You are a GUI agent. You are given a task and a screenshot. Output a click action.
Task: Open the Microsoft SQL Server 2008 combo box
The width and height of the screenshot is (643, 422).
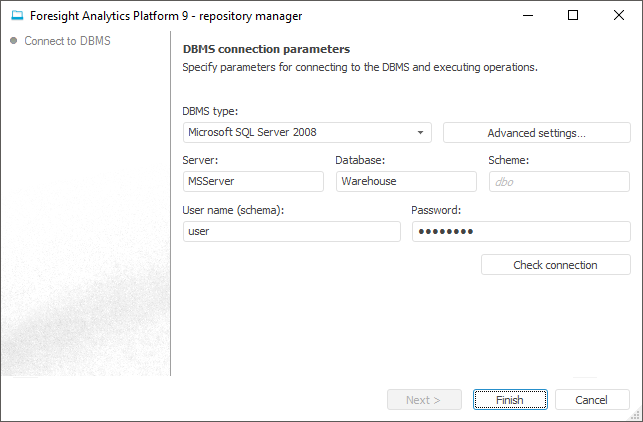(x=300, y=132)
